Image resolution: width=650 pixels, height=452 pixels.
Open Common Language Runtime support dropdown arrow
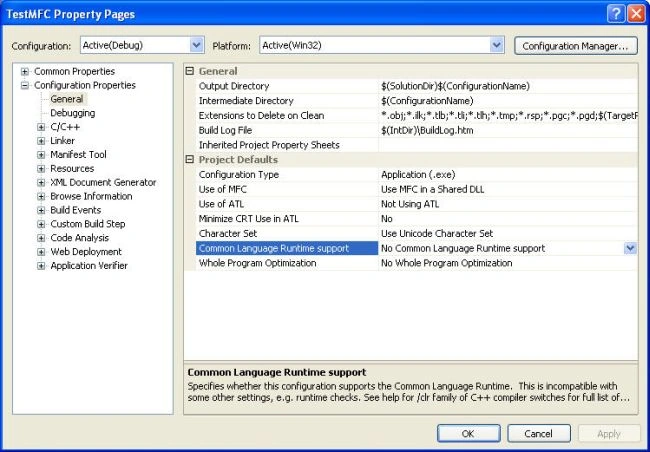(630, 248)
